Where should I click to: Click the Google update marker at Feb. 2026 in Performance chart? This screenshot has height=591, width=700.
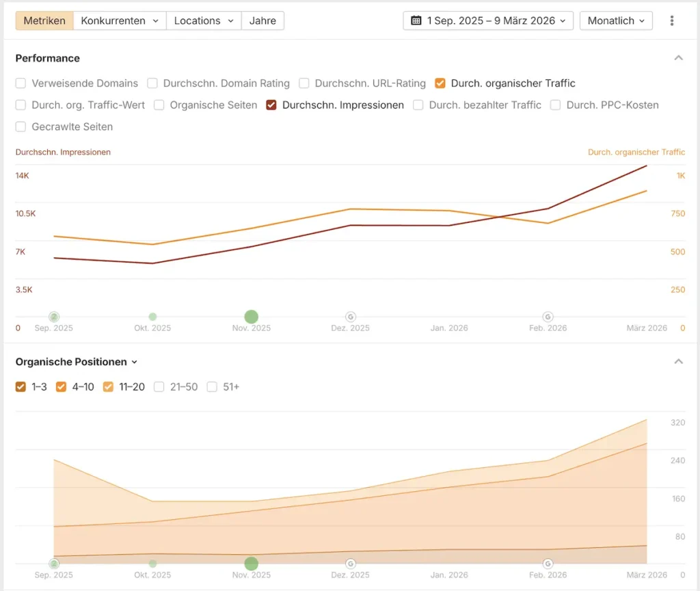(x=548, y=317)
